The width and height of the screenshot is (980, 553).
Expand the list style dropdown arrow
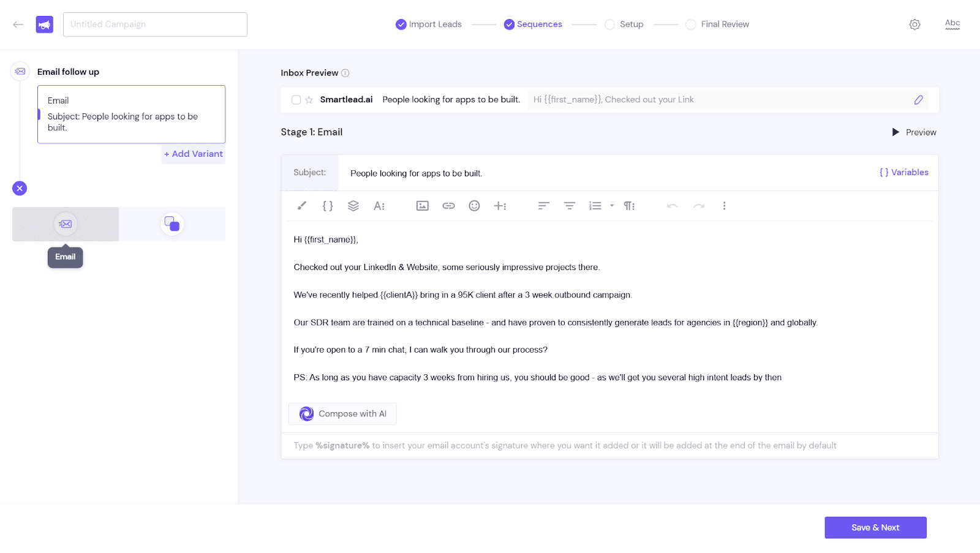612,206
